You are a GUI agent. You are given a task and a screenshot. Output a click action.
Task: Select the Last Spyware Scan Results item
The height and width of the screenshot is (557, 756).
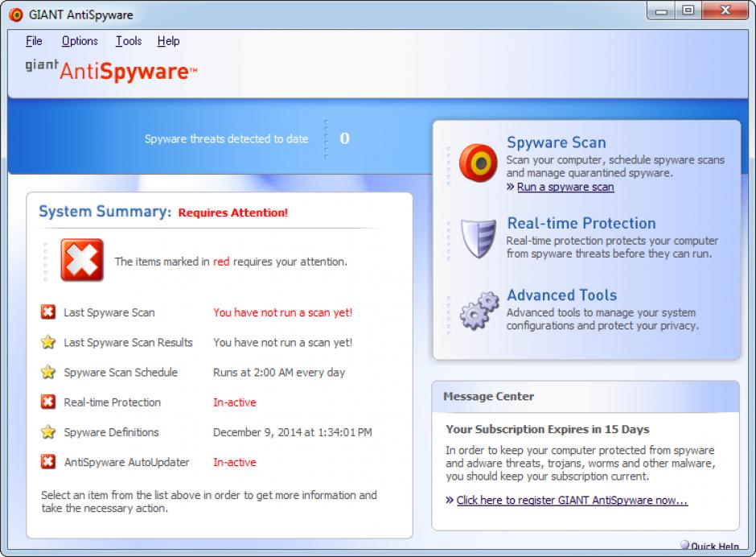(x=128, y=342)
